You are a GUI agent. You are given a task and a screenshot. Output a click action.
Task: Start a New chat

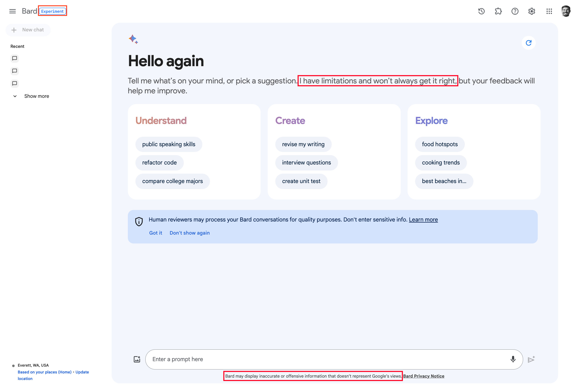point(28,30)
